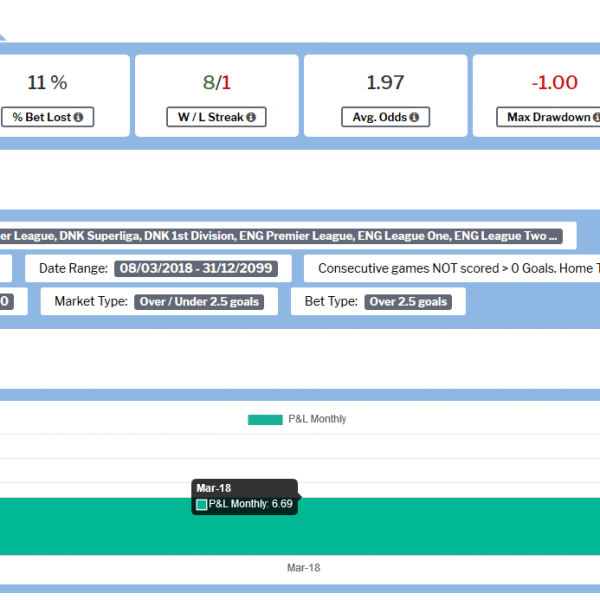Viewport: 600px width, 600px height.
Task: Select the 8/1 streak value
Action: click(217, 82)
